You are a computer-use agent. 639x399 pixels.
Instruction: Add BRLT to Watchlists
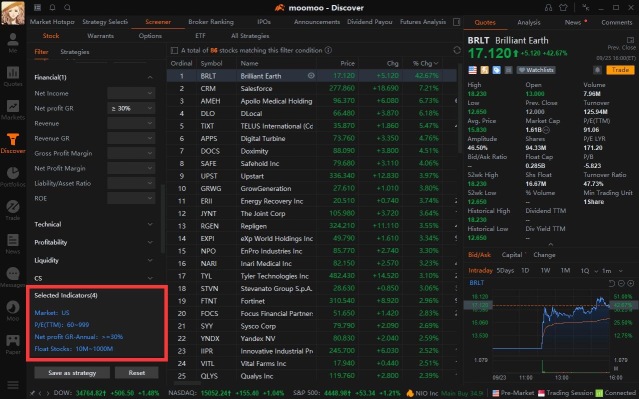pyautogui.click(x=535, y=70)
